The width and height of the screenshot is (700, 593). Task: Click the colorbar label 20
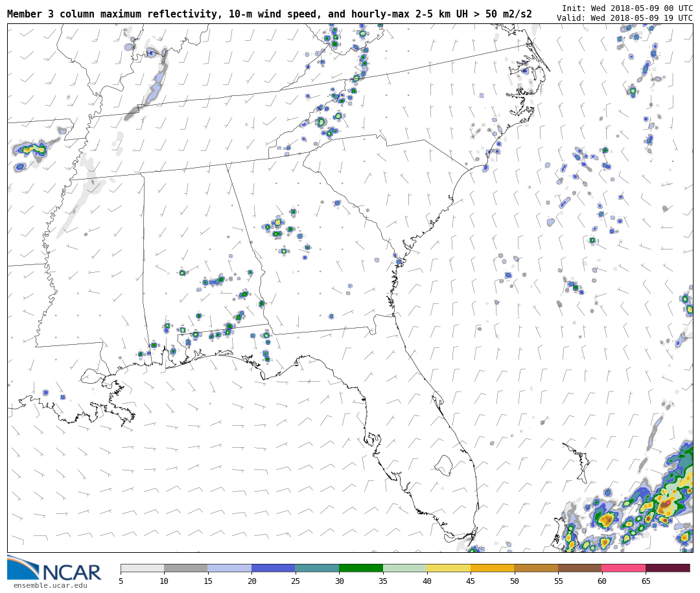[x=251, y=581]
